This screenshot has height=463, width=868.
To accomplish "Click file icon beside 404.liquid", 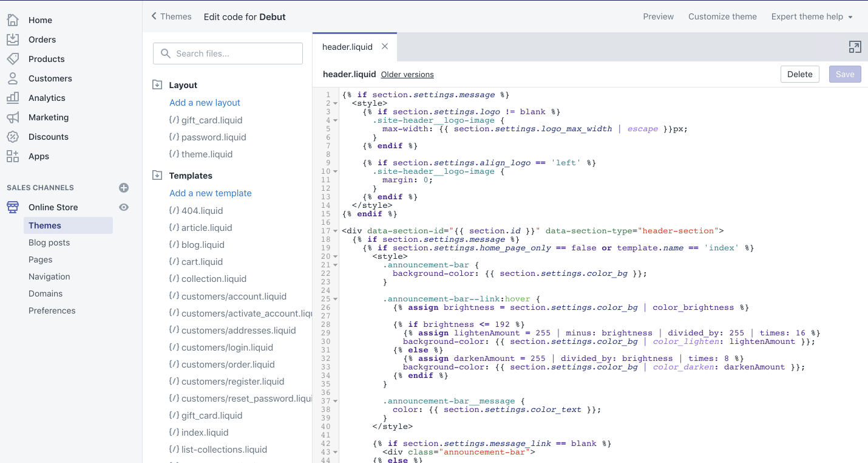I will click(x=174, y=211).
